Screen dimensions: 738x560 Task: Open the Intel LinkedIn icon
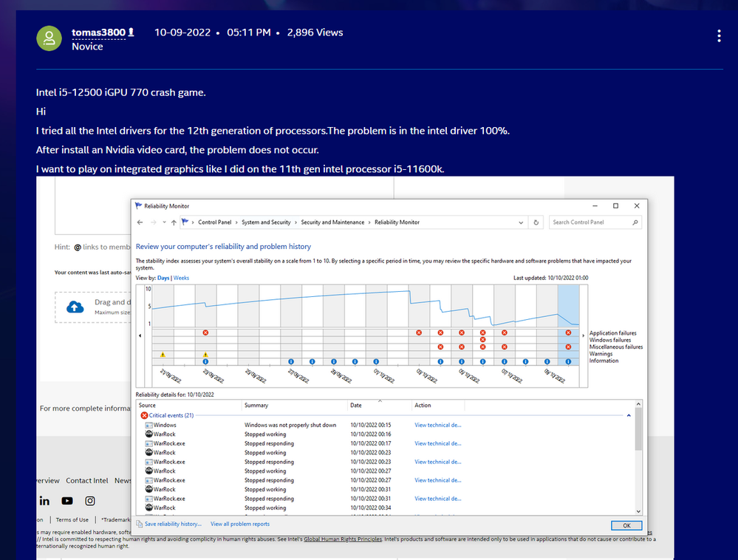(x=44, y=501)
